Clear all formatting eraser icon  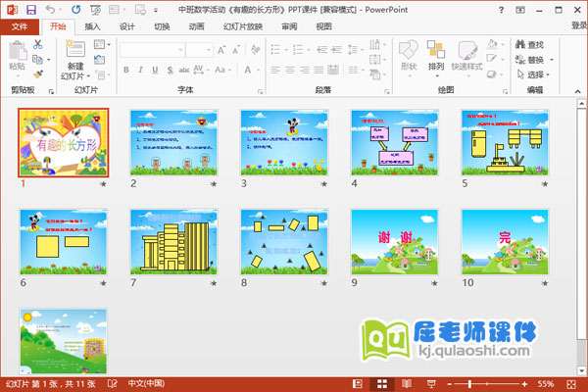tap(256, 50)
